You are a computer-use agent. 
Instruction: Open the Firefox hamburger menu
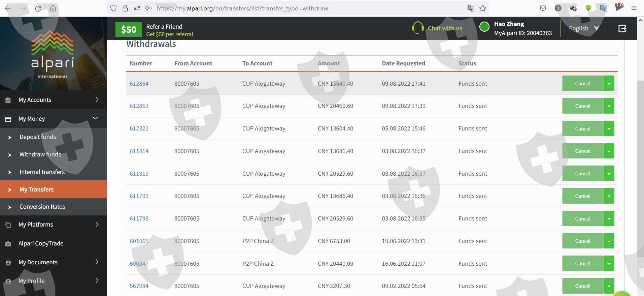(634, 8)
